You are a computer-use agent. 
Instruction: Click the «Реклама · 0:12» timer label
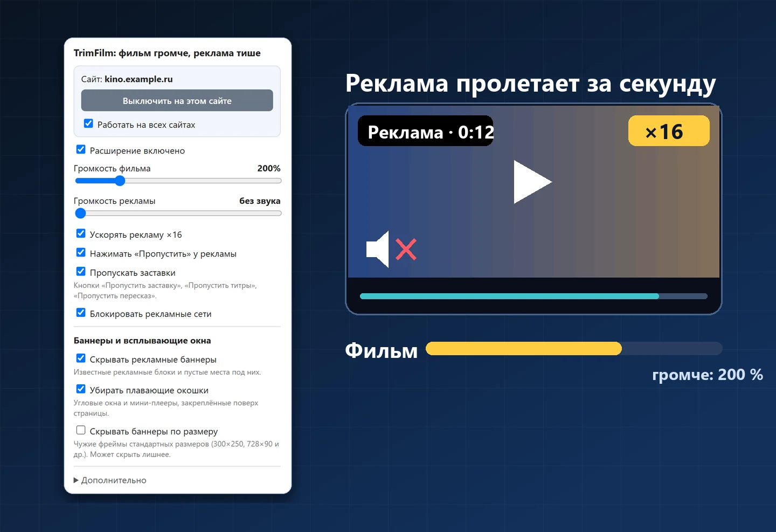[x=426, y=131]
